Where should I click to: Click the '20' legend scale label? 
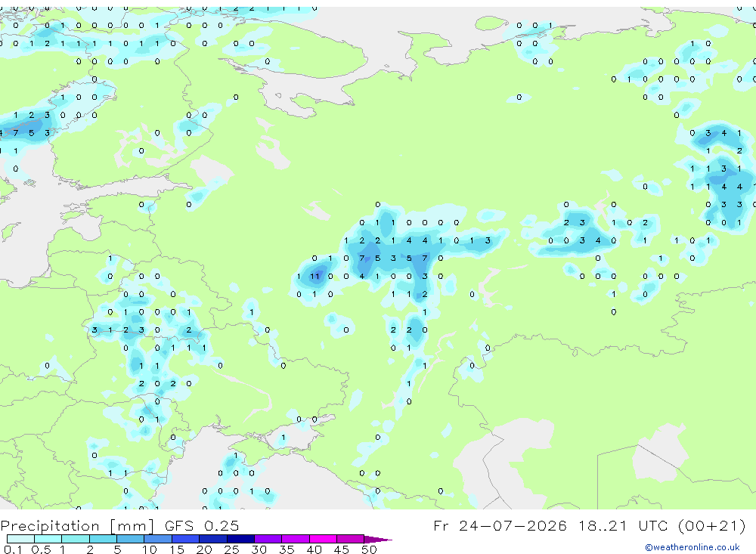[x=204, y=549]
